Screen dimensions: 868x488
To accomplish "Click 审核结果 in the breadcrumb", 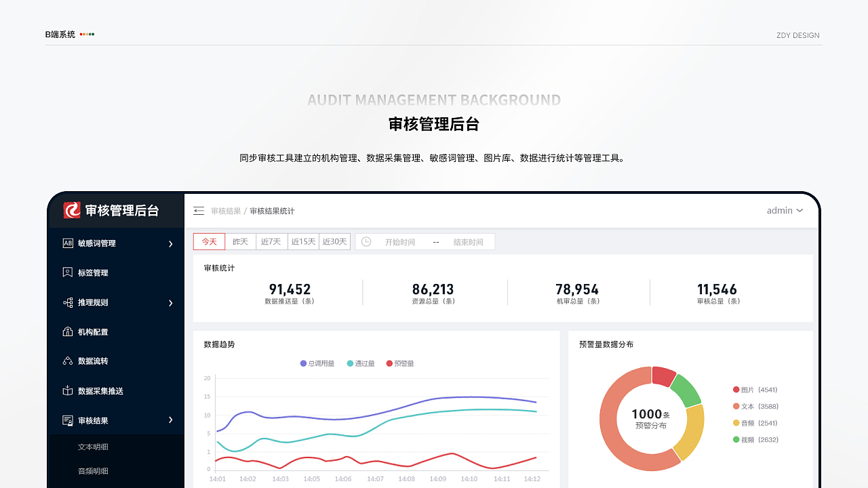I will pos(224,211).
